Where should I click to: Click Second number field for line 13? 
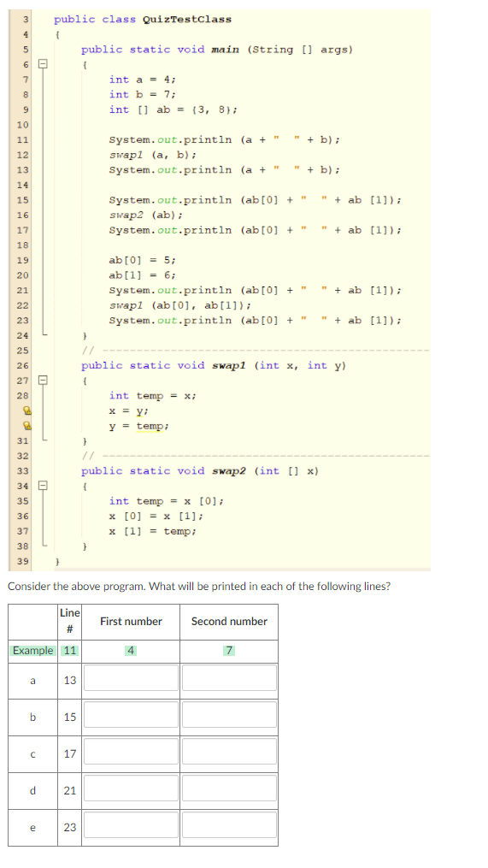[229, 678]
